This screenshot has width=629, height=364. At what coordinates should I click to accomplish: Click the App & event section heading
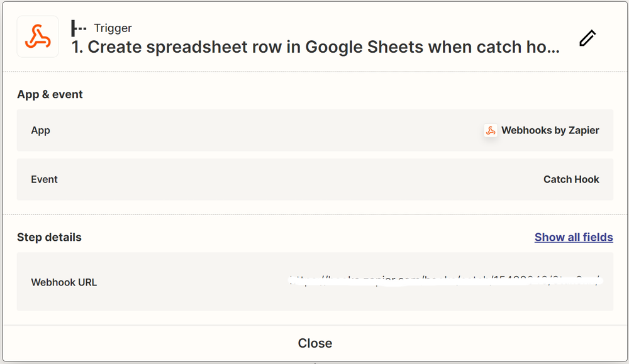coord(50,94)
